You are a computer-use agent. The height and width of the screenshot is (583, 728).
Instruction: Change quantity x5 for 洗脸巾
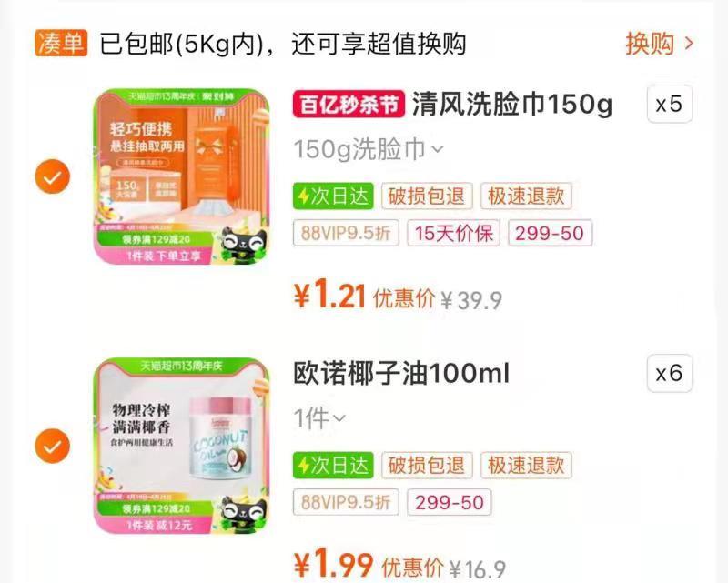670,104
